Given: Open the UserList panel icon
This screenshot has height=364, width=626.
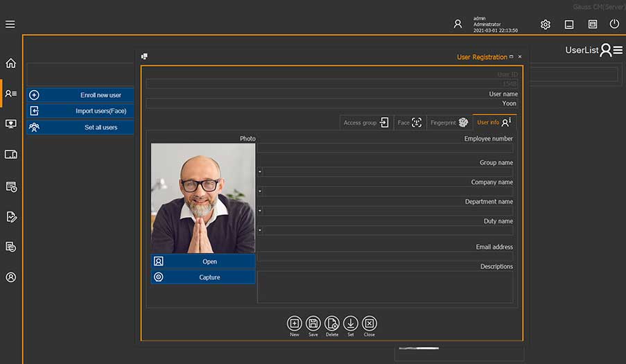Looking at the screenshot, I should pyautogui.click(x=611, y=51).
